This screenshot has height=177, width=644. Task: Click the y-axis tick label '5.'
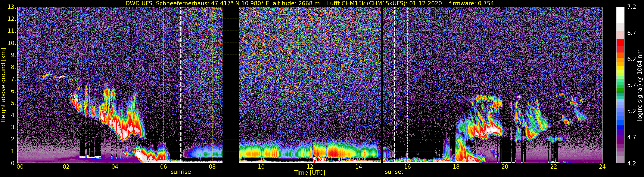pos(13,103)
